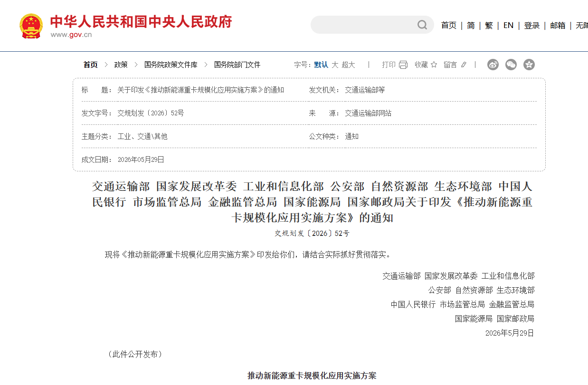This screenshot has width=588, height=385.
Task: Click the 收藏 favorite button
Action: tap(421, 65)
